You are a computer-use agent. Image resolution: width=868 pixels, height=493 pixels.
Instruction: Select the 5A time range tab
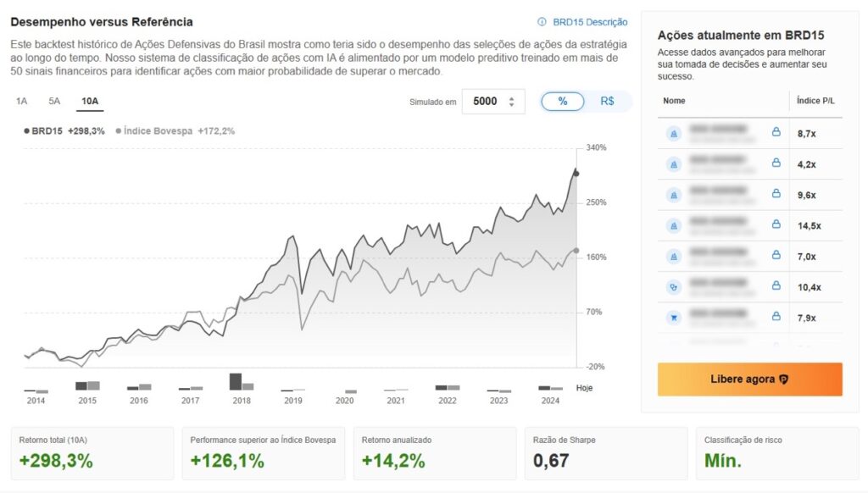click(x=54, y=102)
